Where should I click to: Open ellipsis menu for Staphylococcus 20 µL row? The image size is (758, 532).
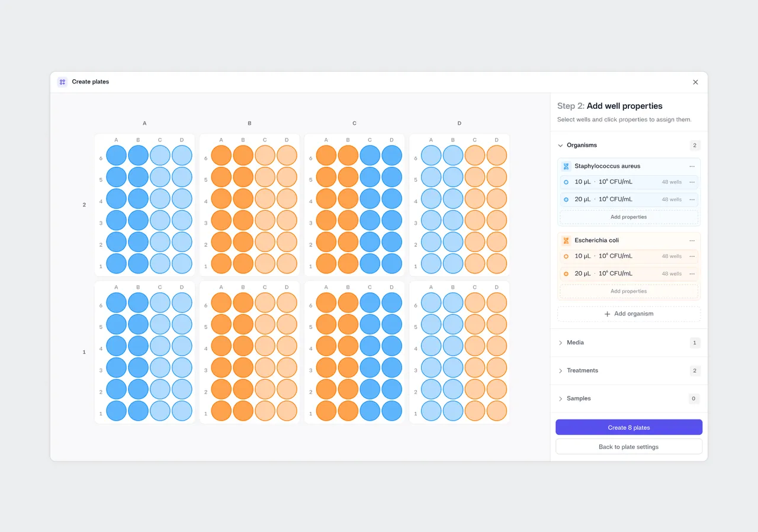(x=692, y=199)
